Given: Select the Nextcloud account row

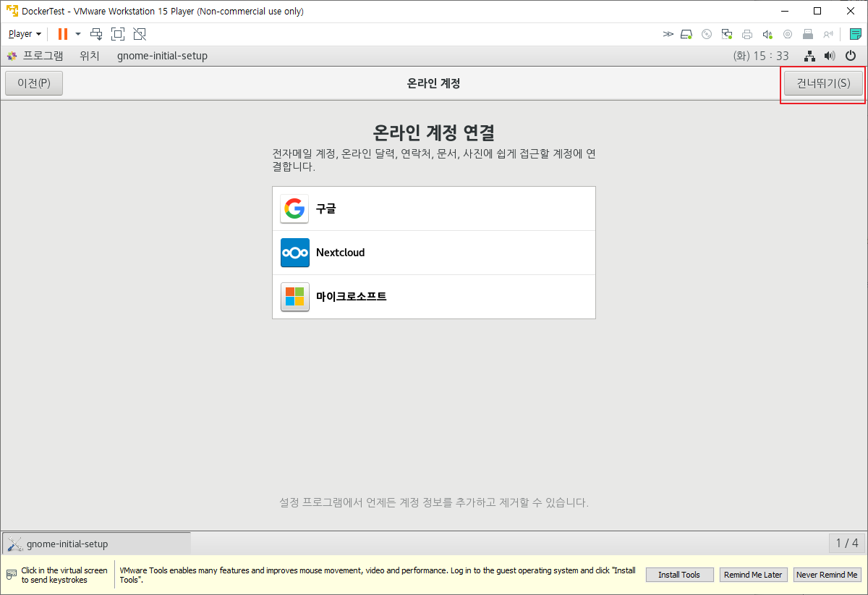Looking at the screenshot, I should [434, 253].
